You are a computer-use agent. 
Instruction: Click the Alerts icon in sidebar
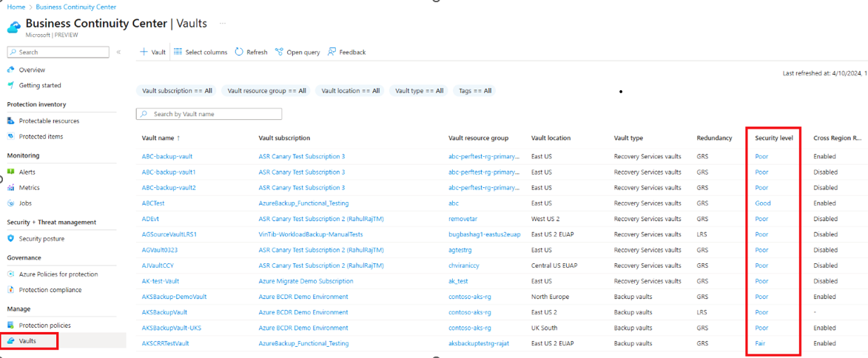coord(10,172)
